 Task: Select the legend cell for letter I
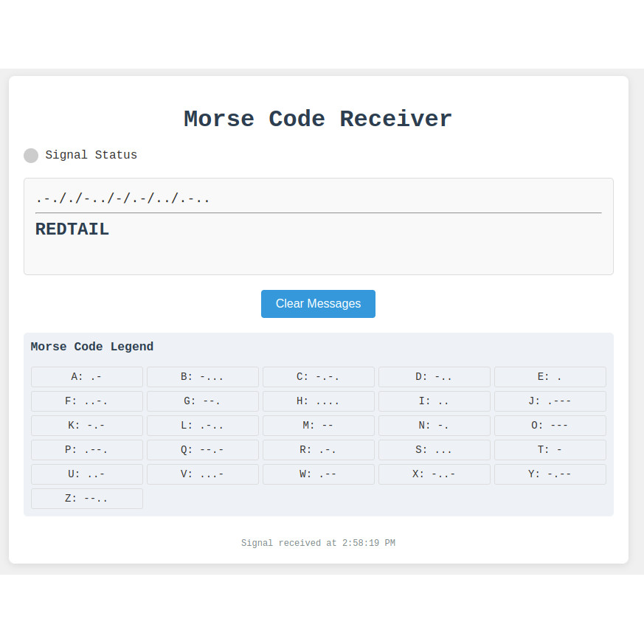click(x=434, y=401)
